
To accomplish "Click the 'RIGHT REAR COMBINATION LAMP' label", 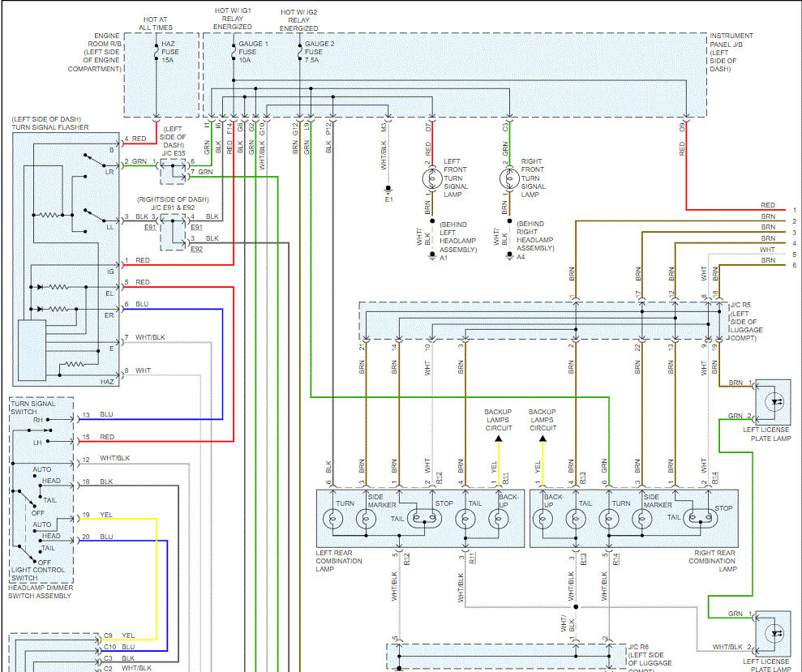I will click(713, 561).
